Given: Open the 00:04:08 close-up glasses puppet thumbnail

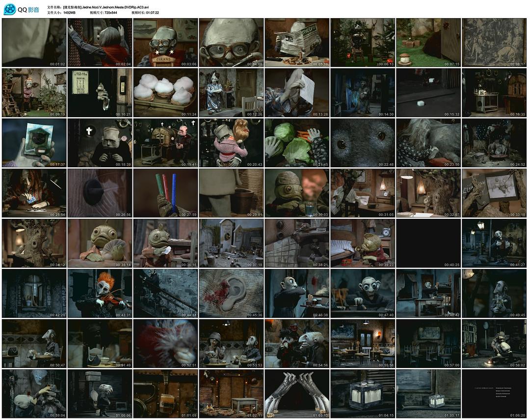Looking at the screenshot, I should coord(231,43).
